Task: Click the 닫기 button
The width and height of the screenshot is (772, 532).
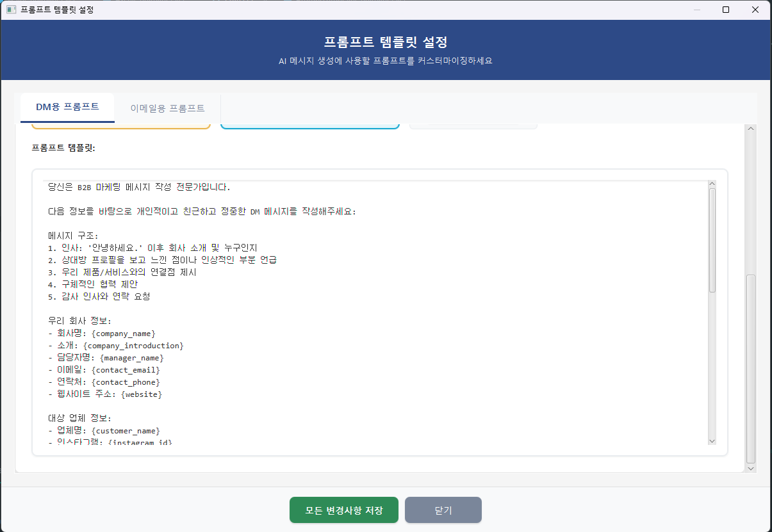Action: [x=443, y=510]
